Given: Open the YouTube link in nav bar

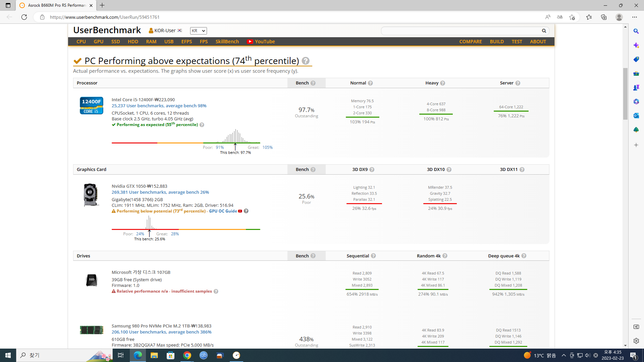Looking at the screenshot, I should pyautogui.click(x=261, y=42).
